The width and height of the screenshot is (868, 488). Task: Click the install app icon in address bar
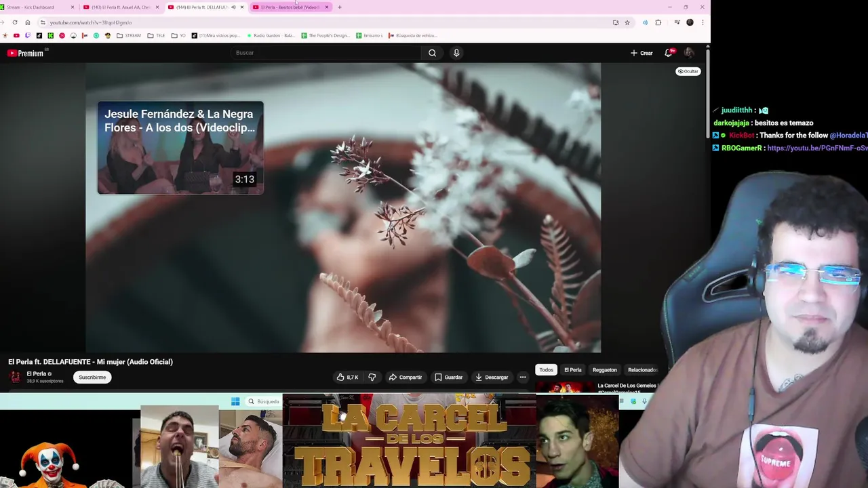coord(616,22)
